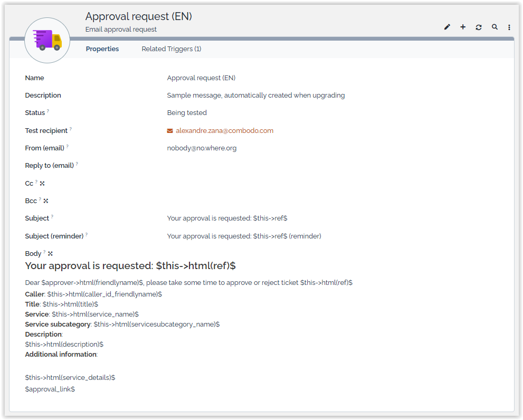Click the help mark beside Subject (reminder)
This screenshot has height=420, width=523.
pyautogui.click(x=87, y=235)
